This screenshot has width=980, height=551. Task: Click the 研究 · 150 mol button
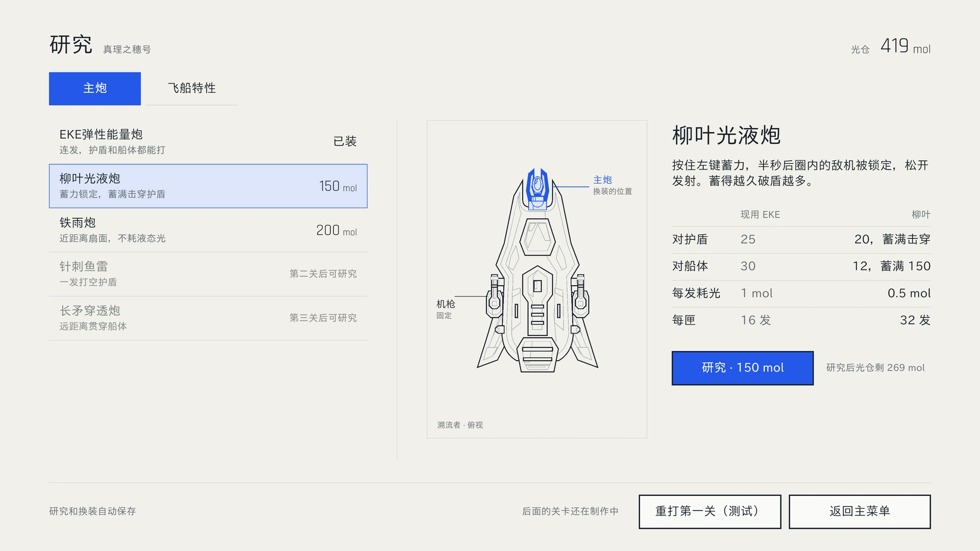pos(743,368)
